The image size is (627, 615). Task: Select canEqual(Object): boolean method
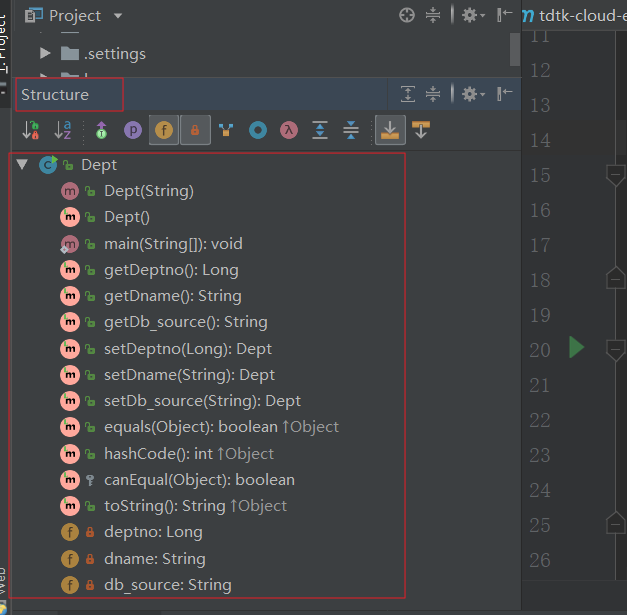[199, 480]
